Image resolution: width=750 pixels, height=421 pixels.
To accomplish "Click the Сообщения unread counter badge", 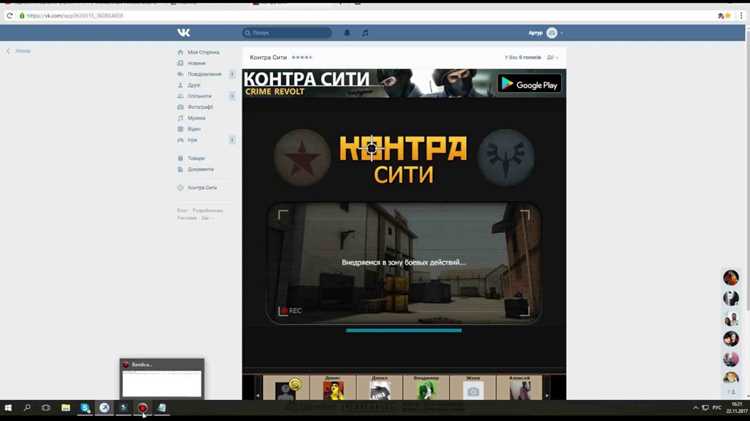I will (232, 74).
